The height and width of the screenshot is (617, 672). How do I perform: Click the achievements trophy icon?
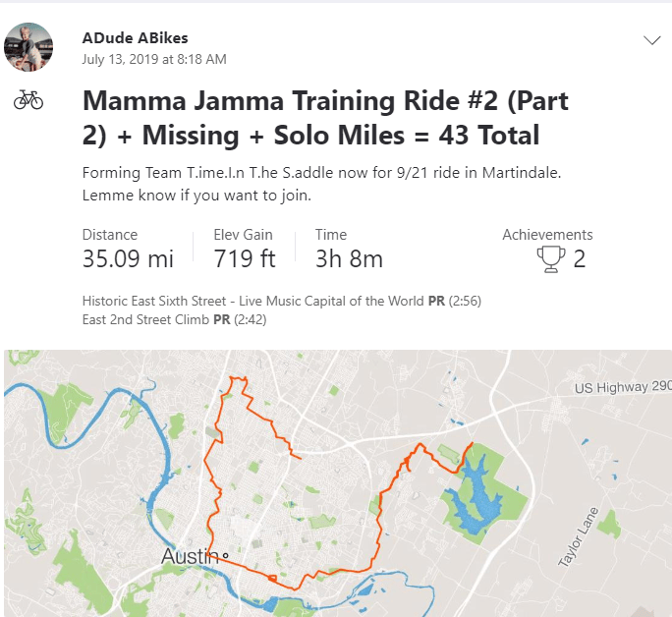552,259
